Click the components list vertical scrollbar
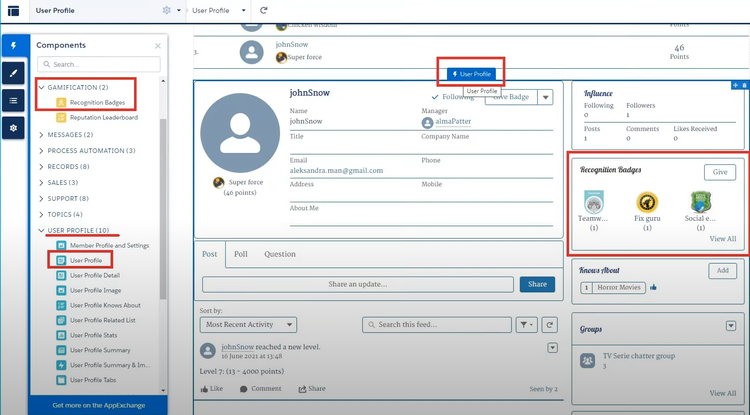 pyautogui.click(x=163, y=209)
